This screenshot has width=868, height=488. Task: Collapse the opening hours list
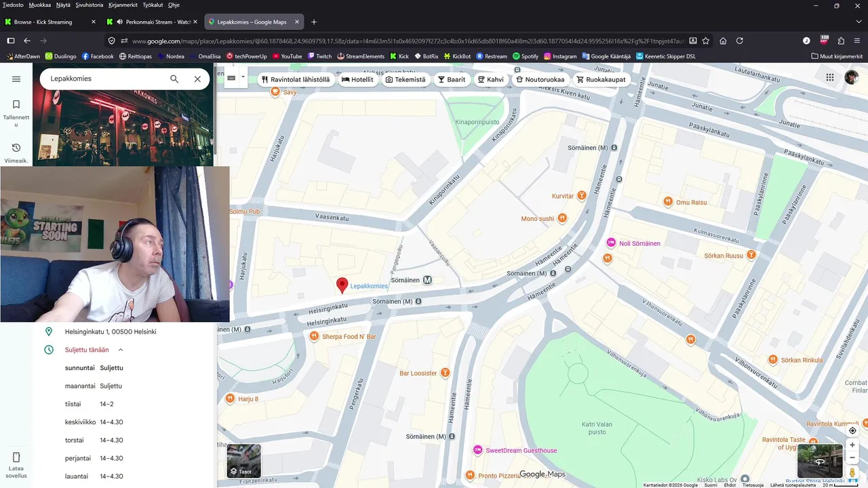pos(121,350)
